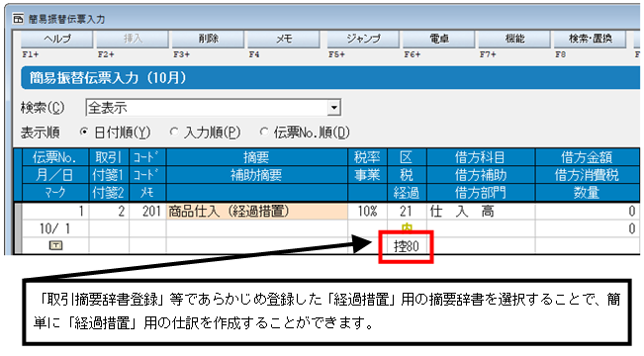Click the 挿入 button
Viewport: 644px width, 356px height.
pyautogui.click(x=133, y=39)
